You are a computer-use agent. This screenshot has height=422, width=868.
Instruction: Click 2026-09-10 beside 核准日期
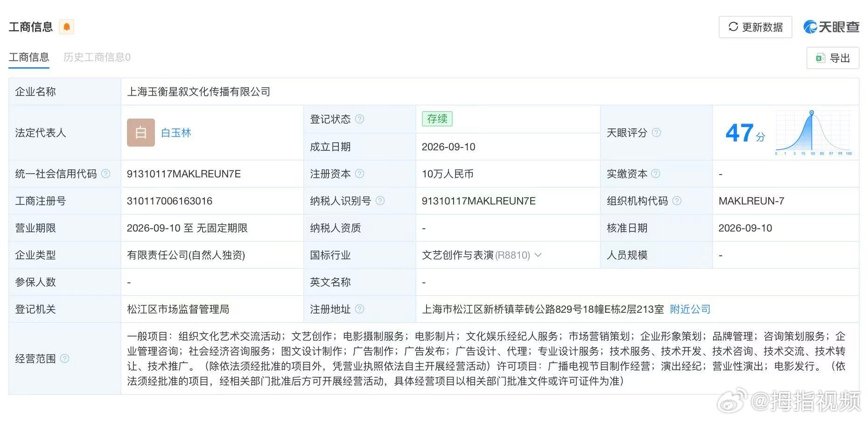point(745,228)
